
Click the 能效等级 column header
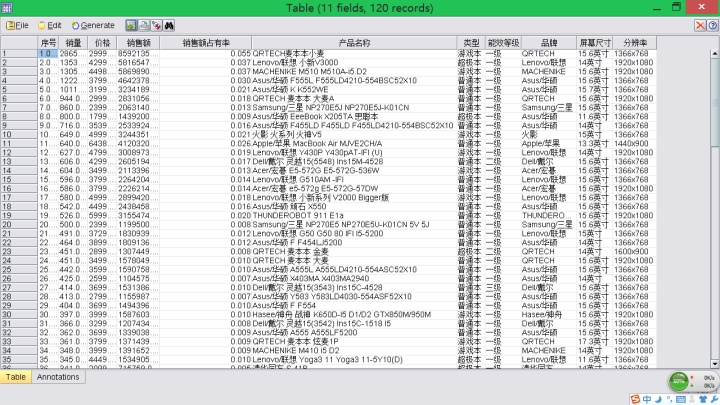(x=503, y=43)
